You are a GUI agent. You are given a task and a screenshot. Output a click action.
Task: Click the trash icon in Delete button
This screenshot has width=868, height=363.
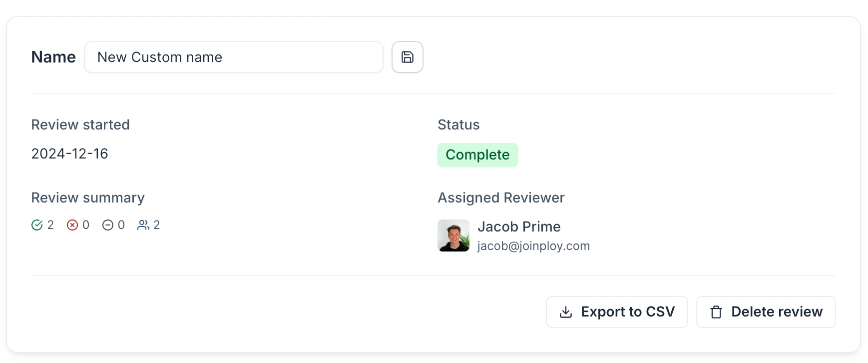pos(716,312)
